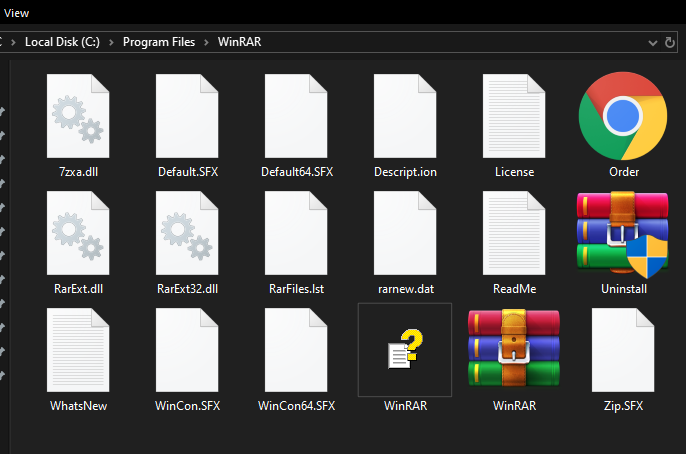Select the ReadMe text document icon
Image resolution: width=686 pixels, height=454 pixels.
(x=514, y=233)
